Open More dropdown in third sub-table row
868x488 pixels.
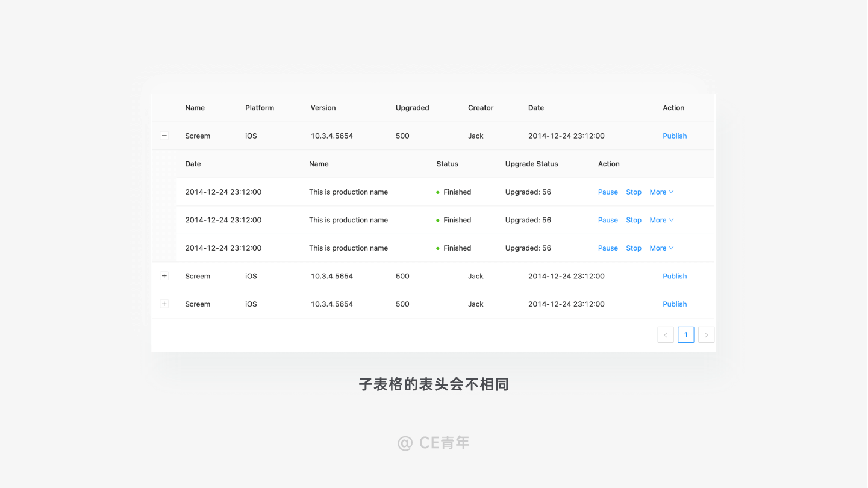click(661, 248)
